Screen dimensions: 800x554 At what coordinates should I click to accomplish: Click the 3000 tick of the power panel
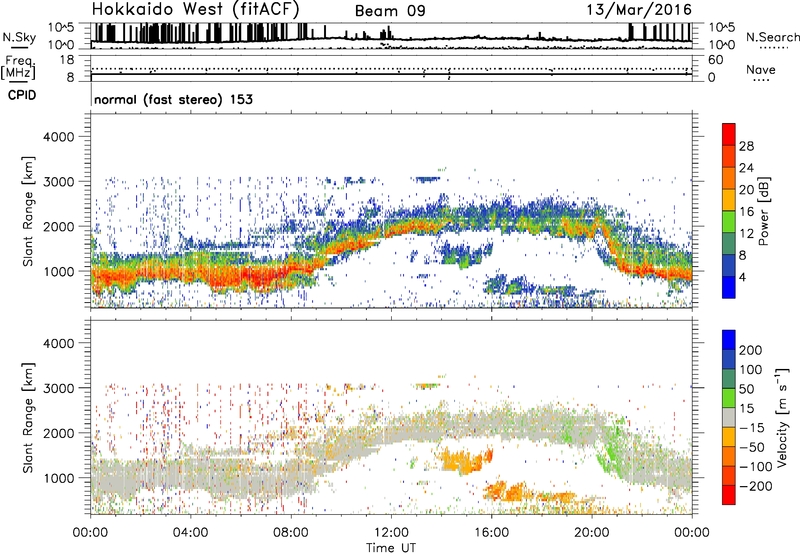[x=59, y=182]
